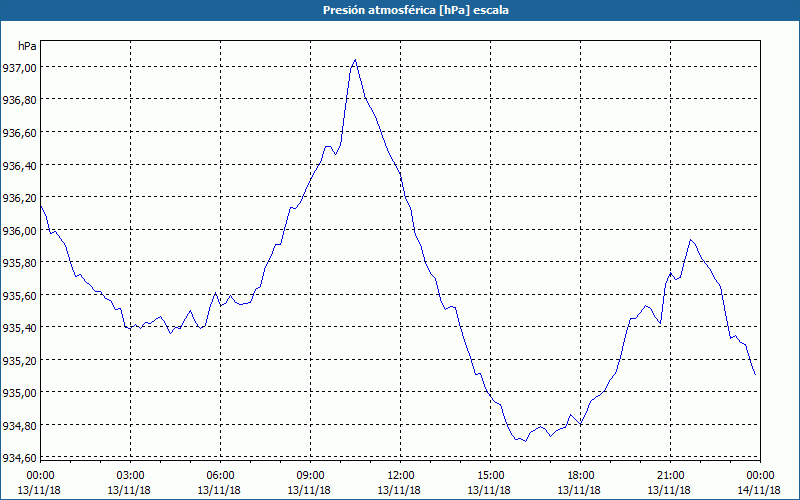
Task: Click the 935,40 y-axis value
Action: [19, 327]
